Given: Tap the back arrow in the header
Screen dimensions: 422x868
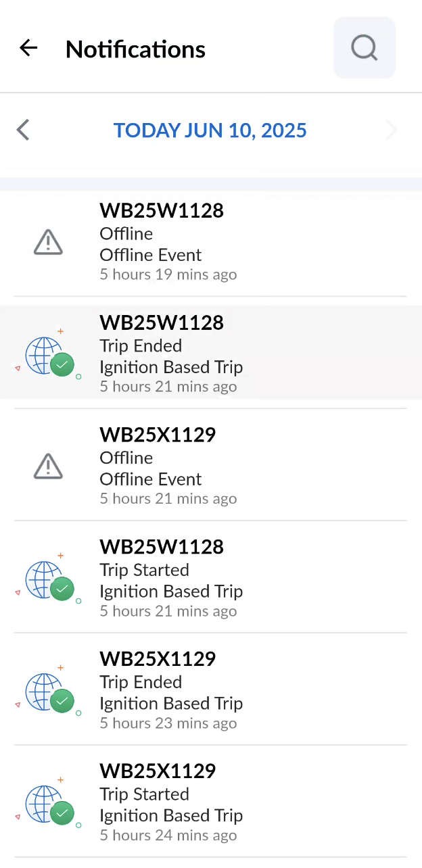Looking at the screenshot, I should coord(28,48).
